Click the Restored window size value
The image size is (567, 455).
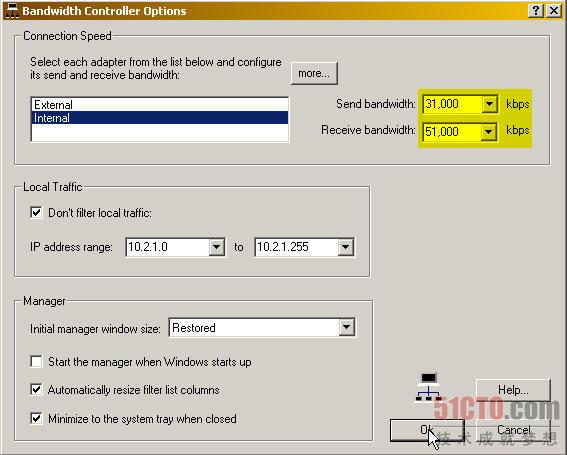click(254, 327)
